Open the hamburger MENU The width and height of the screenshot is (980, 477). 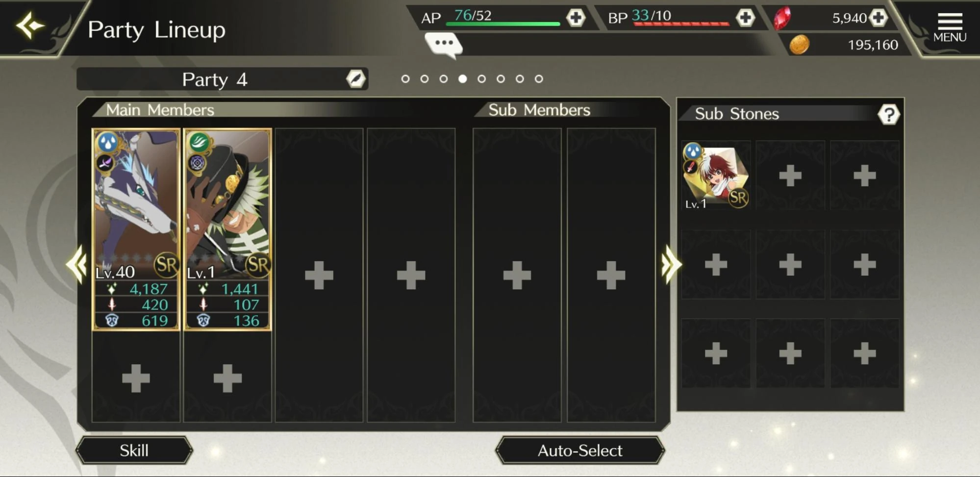pyautogui.click(x=950, y=27)
